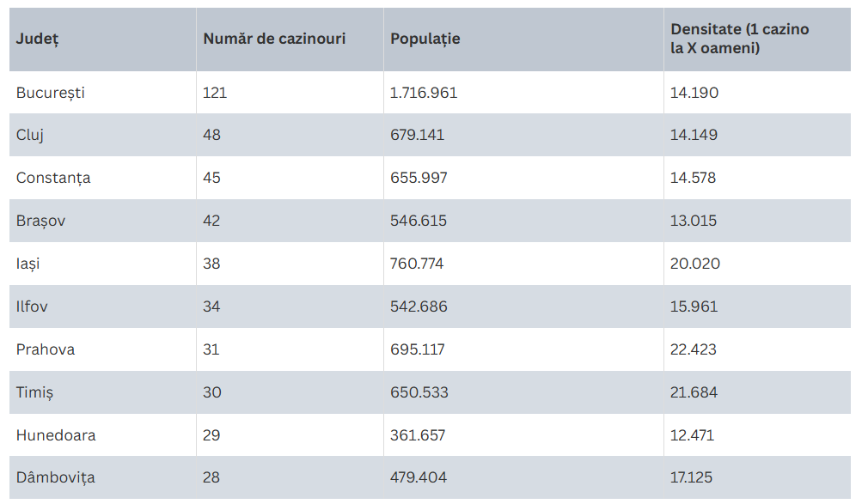Screen dimensions: 862x504
Task: Click the Dâmbovița county cell
Action: [x=56, y=477]
